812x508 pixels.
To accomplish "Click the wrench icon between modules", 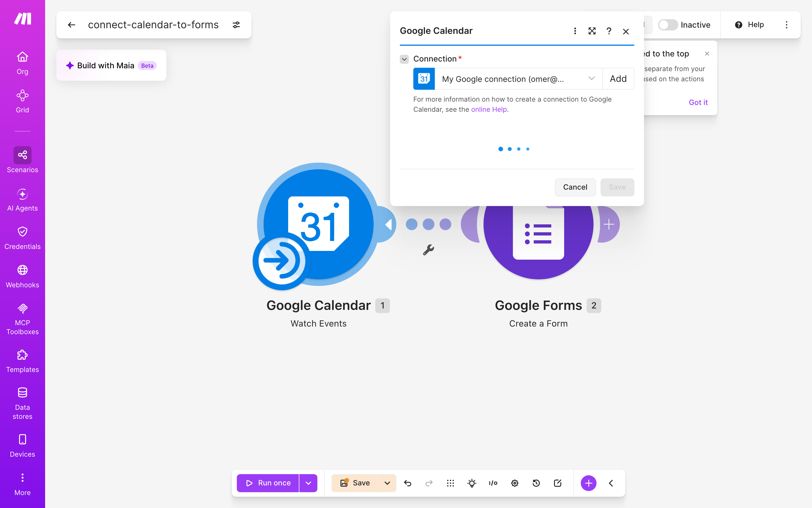I will click(429, 250).
